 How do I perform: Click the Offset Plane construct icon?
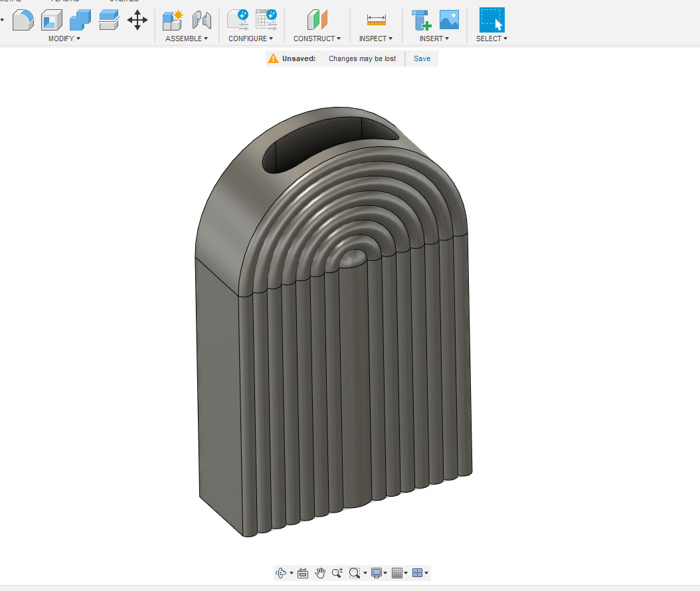click(x=317, y=20)
